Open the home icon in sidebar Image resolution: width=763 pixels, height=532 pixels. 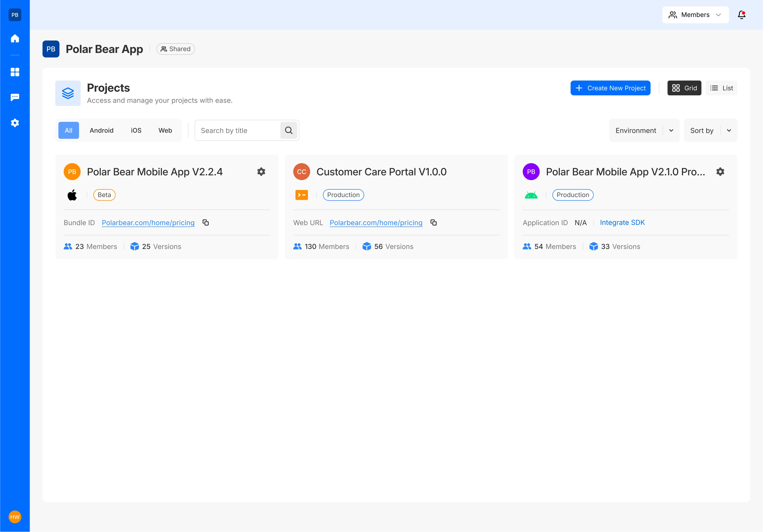pyautogui.click(x=15, y=39)
